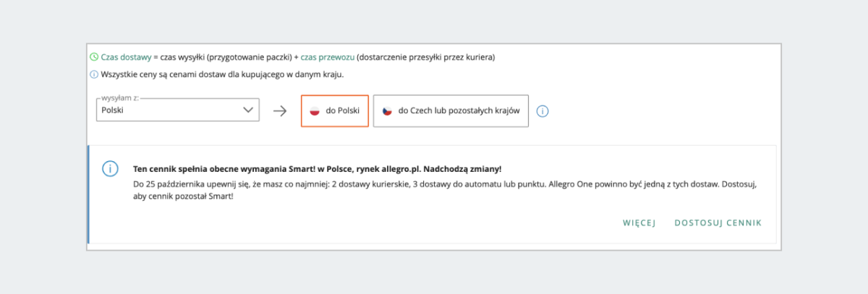Click the Polish flag icon

click(x=315, y=111)
